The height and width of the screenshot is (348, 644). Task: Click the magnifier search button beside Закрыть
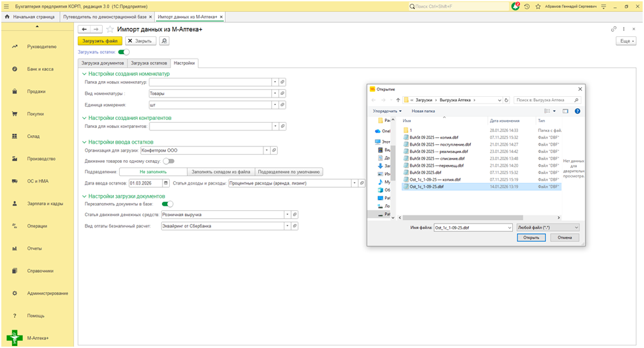point(164,41)
